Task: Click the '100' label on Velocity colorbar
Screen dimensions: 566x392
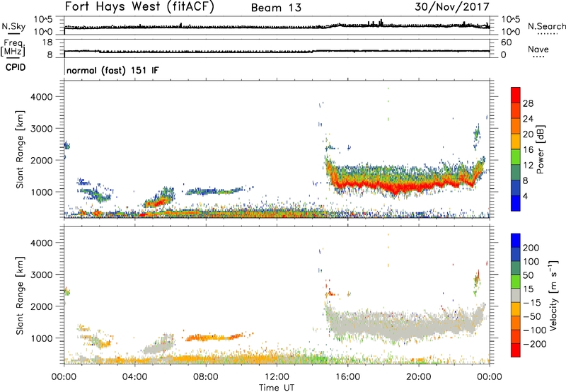Action: tap(531, 262)
